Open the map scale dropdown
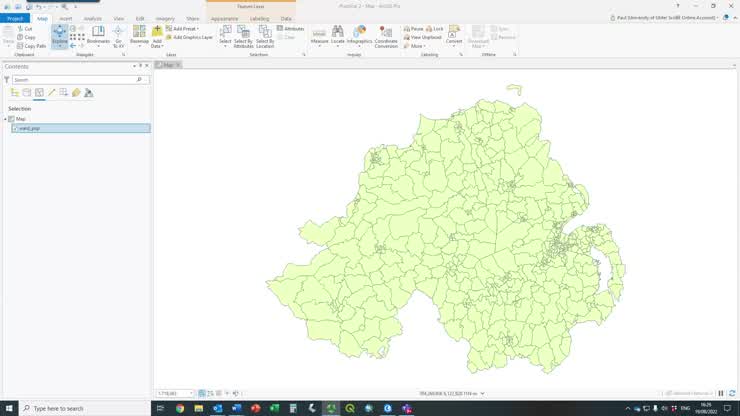 click(190, 393)
